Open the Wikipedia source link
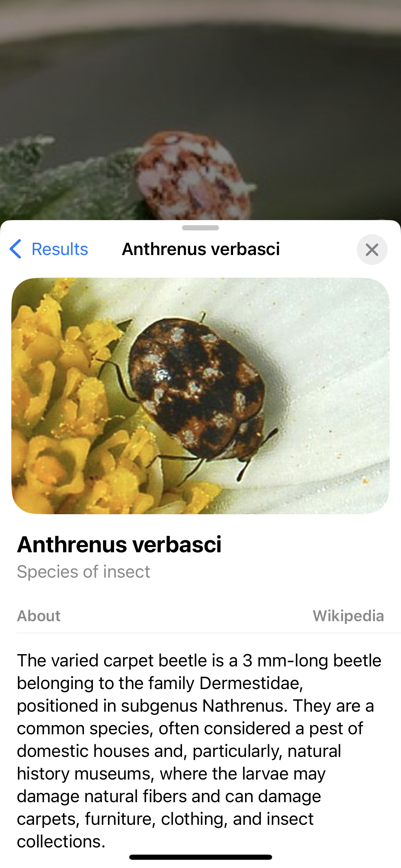 click(x=348, y=616)
